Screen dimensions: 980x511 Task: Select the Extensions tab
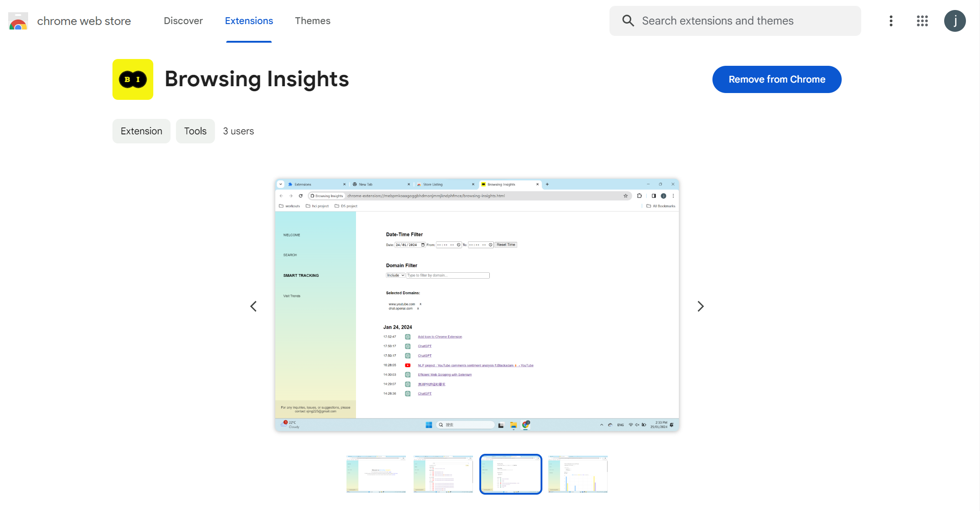click(249, 21)
